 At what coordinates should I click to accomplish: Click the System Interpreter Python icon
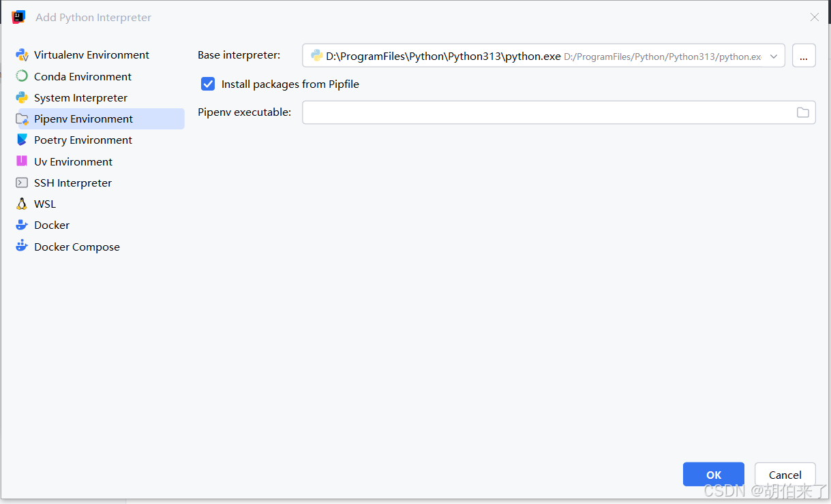tap(22, 97)
